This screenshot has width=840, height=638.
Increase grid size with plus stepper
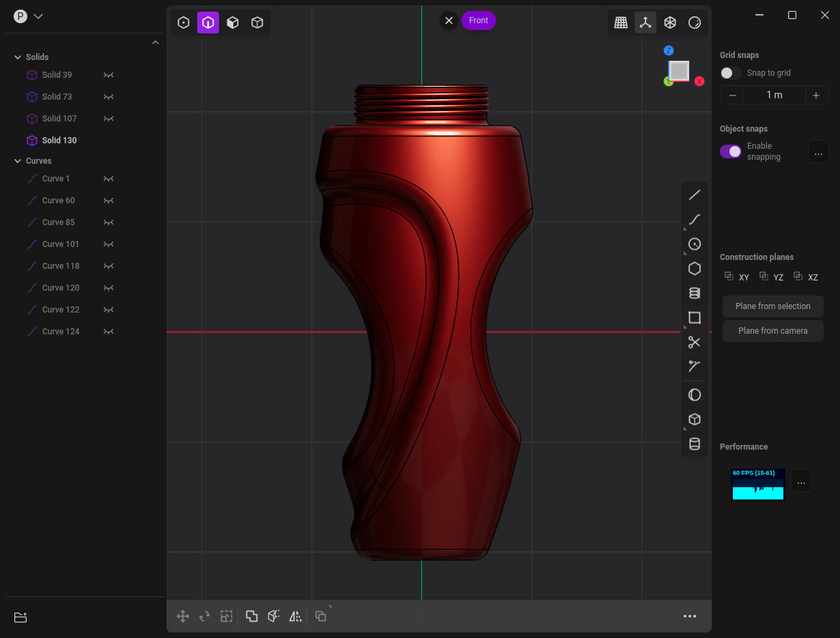click(816, 96)
